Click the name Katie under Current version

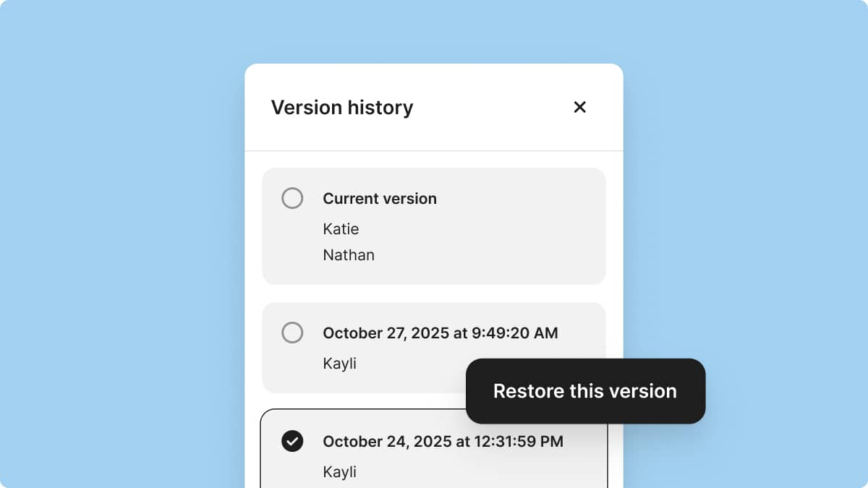click(x=341, y=229)
